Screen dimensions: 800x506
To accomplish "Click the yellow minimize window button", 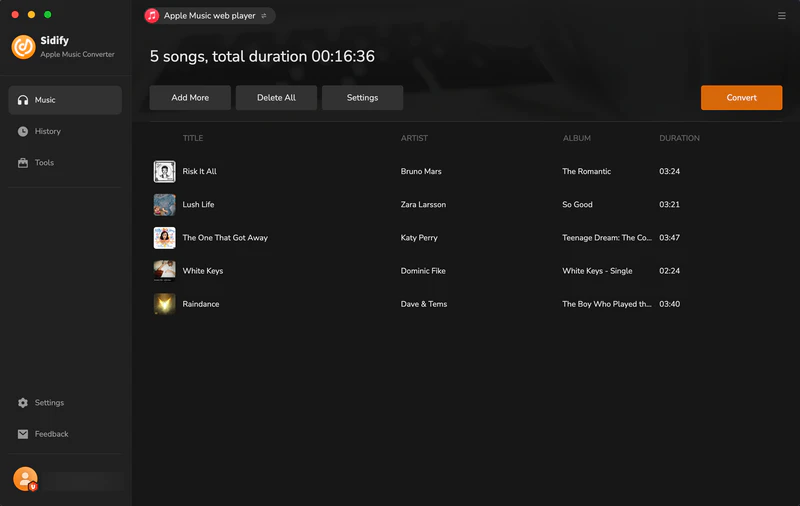I will click(x=31, y=15).
